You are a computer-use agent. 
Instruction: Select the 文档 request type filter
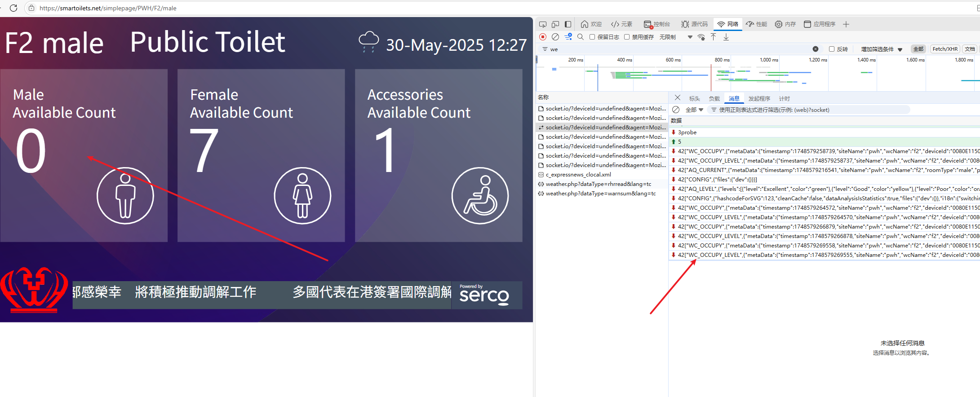970,49
